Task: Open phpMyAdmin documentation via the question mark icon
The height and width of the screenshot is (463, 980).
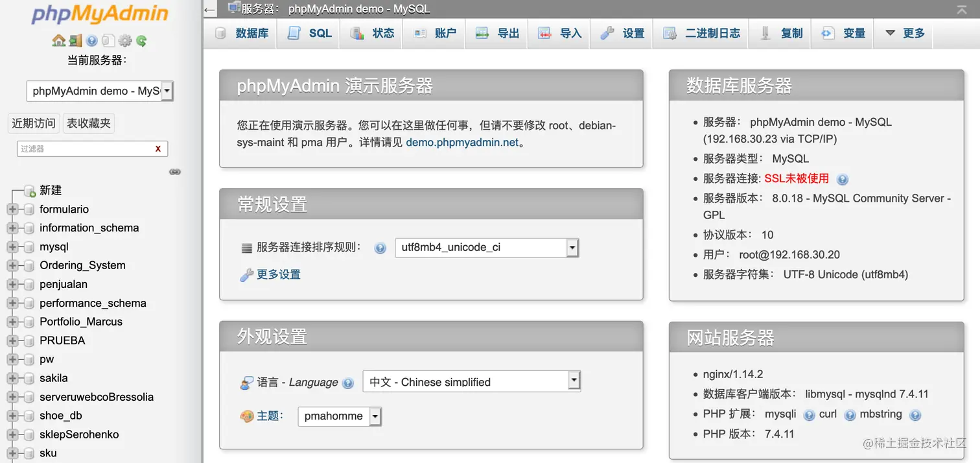Action: [91, 40]
